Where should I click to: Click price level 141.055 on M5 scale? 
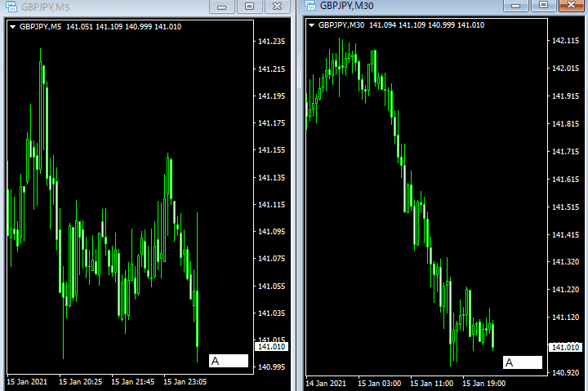pos(271,287)
